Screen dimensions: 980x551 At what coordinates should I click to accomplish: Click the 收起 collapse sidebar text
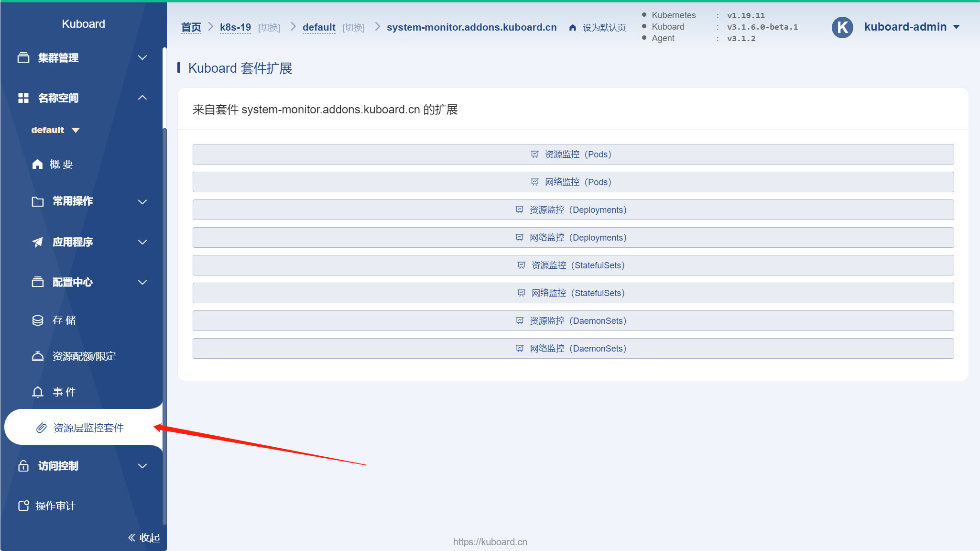(150, 538)
